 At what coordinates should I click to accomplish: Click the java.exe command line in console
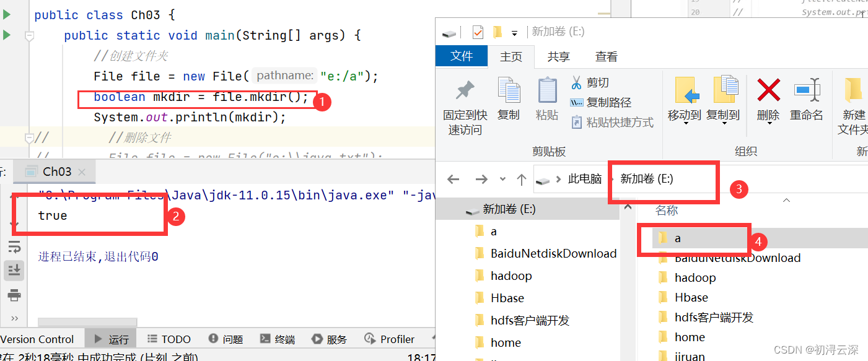click(235, 195)
